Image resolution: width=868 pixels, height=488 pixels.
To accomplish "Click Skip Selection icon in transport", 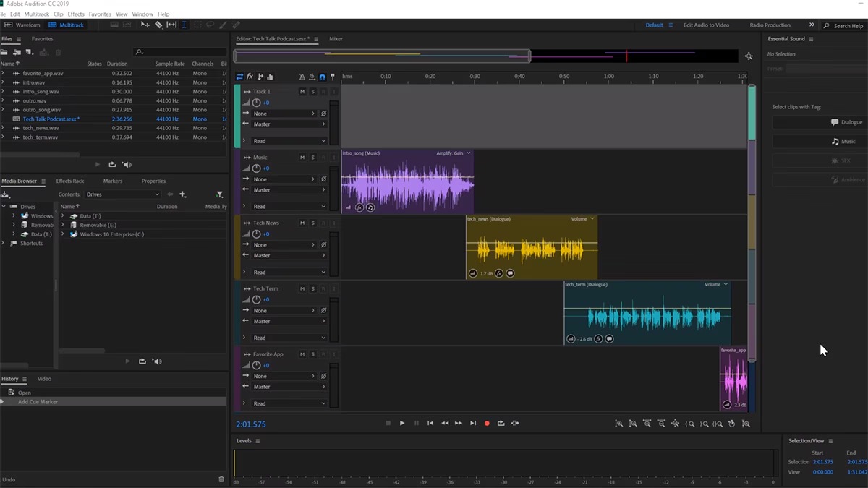I will tap(515, 424).
